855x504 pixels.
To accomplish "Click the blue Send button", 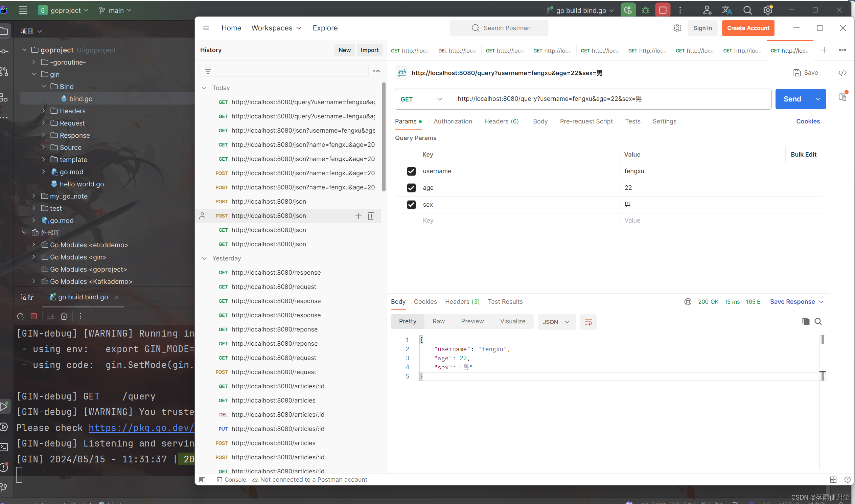I will tap(792, 99).
